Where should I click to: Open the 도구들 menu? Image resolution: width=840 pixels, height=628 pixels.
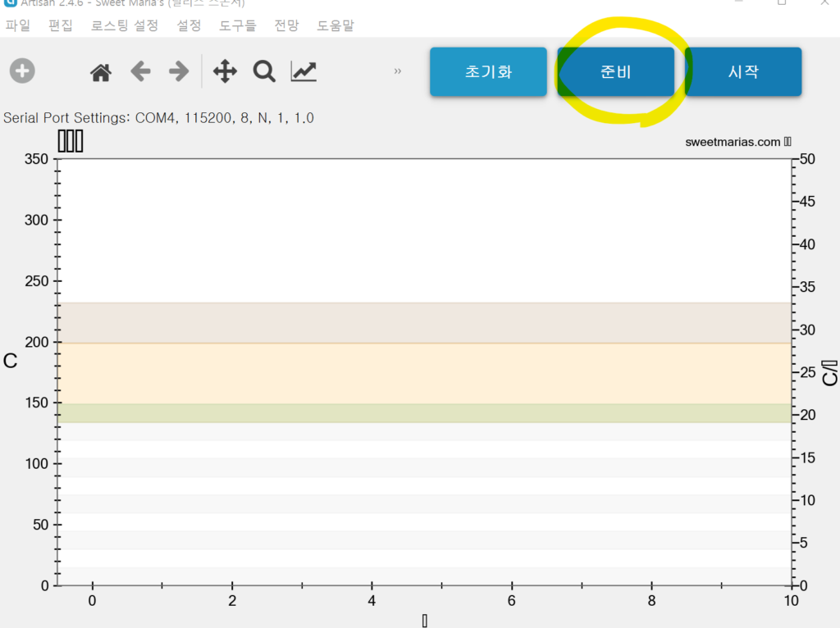click(238, 25)
